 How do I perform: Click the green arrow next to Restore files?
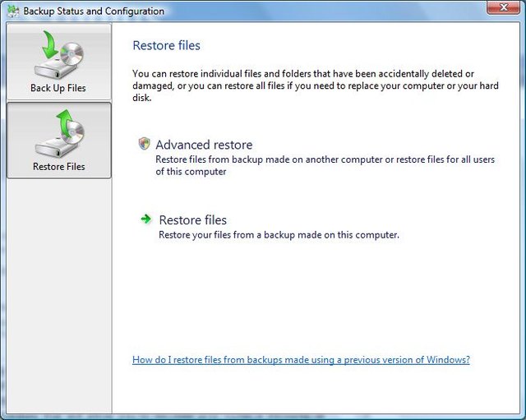(146, 219)
